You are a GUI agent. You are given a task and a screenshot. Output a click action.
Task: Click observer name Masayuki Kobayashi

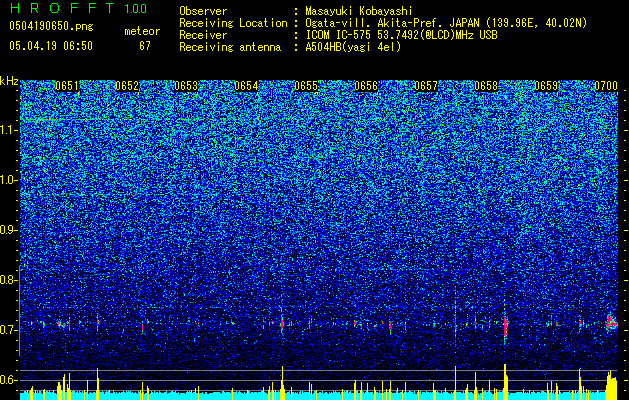click(x=358, y=11)
